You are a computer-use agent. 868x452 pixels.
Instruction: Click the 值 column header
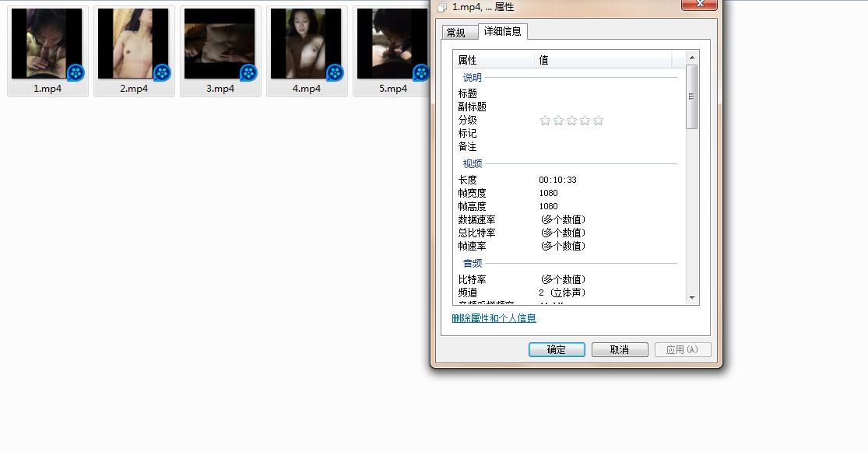(603, 60)
